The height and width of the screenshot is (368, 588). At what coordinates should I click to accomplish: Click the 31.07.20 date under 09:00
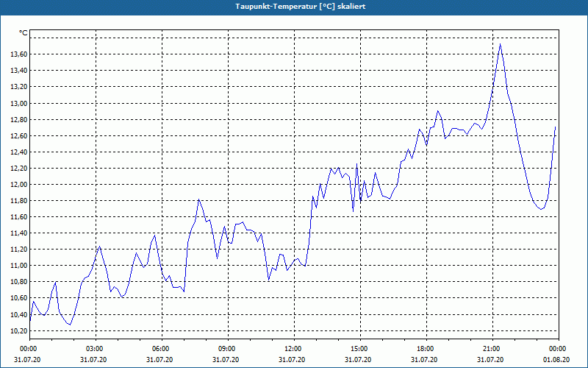tap(226, 360)
